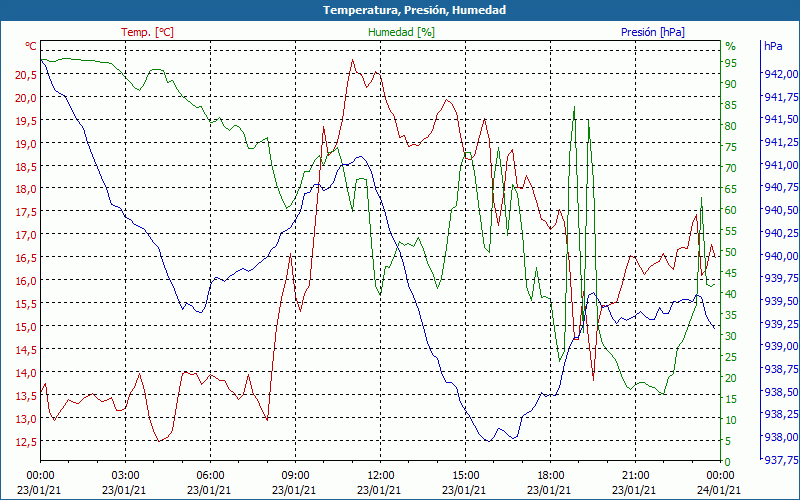Viewport: 800px width, 500px height.
Task: Click the '15,5' temperature axis tick
Action: (x=26, y=304)
